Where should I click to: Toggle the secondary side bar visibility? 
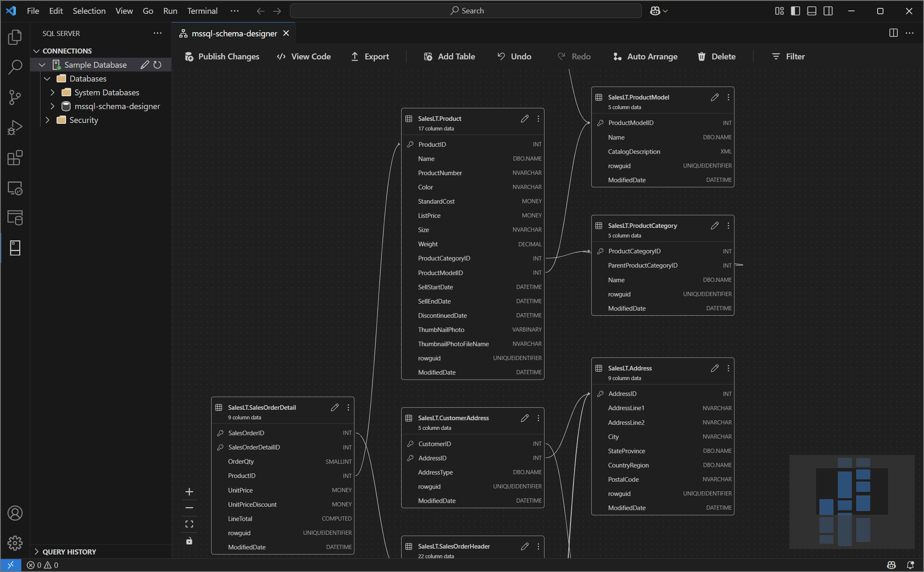pyautogui.click(x=828, y=11)
